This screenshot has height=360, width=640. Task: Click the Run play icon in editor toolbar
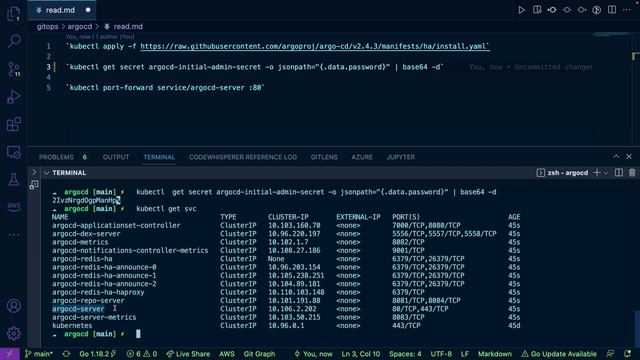[521, 10]
